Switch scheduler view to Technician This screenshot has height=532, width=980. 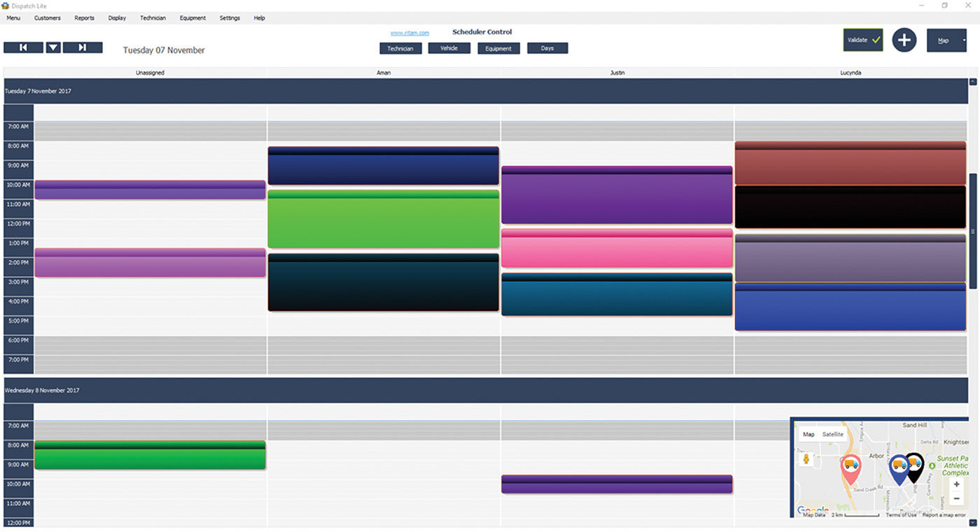[x=400, y=48]
